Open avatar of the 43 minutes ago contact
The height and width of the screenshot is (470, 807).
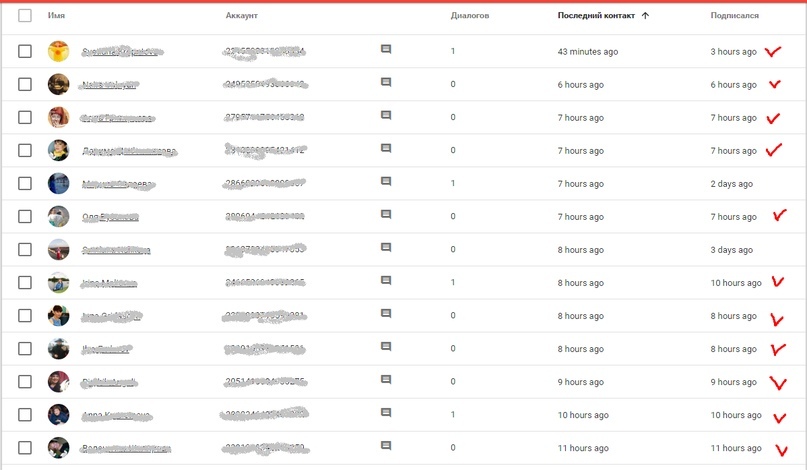click(59, 51)
